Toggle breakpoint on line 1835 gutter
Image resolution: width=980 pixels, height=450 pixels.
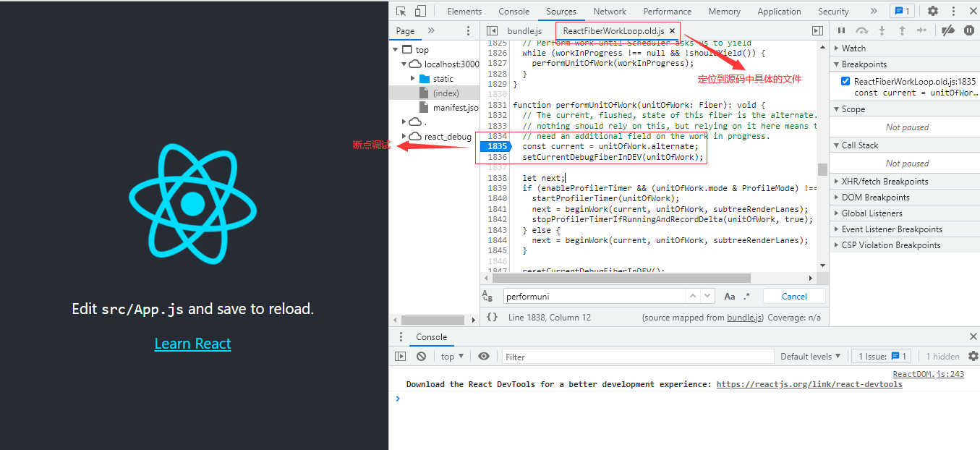pos(496,146)
